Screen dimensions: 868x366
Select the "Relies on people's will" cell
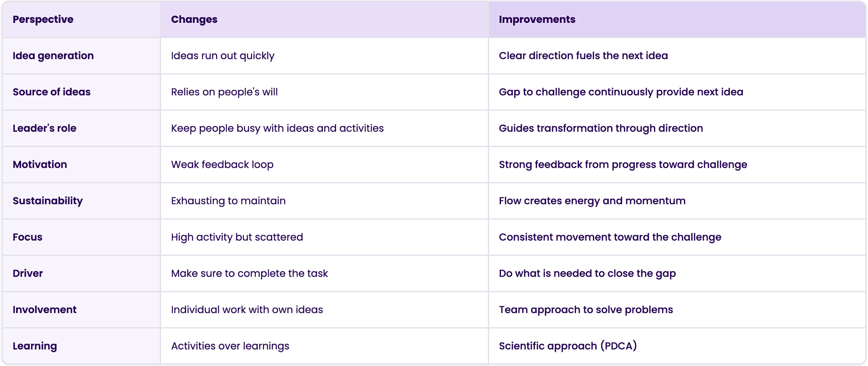coord(224,92)
